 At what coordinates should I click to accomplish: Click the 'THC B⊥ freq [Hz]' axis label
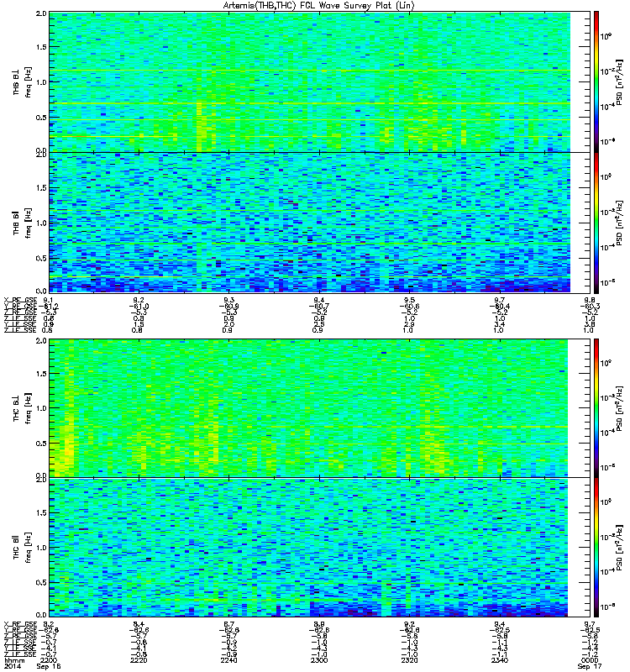(x=22, y=408)
